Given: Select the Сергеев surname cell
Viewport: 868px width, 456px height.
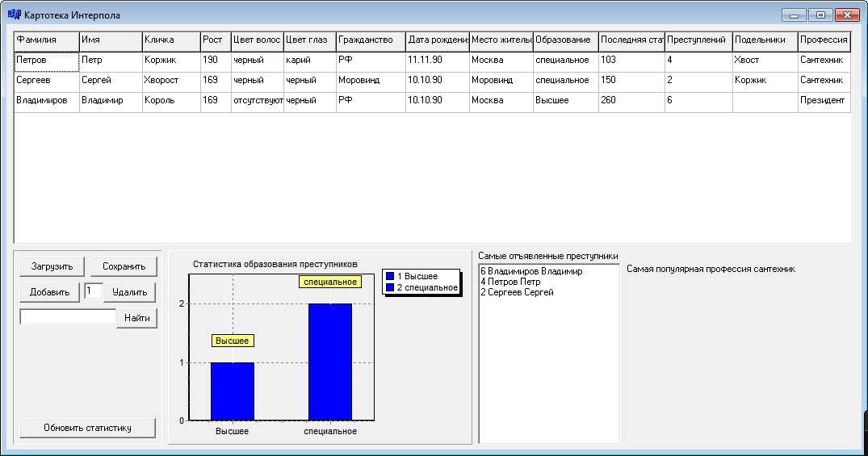Looking at the screenshot, I should click(47, 82).
